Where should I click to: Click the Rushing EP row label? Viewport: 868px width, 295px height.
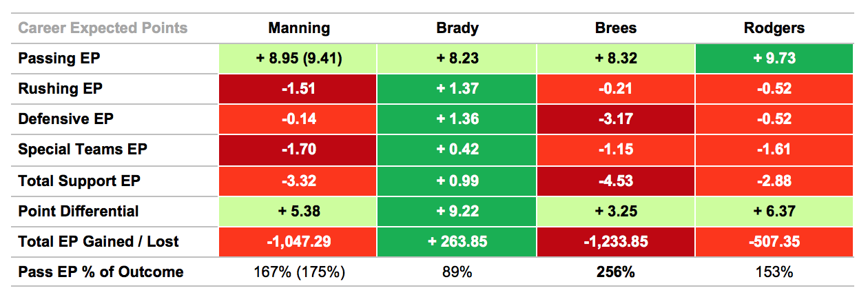[61, 89]
